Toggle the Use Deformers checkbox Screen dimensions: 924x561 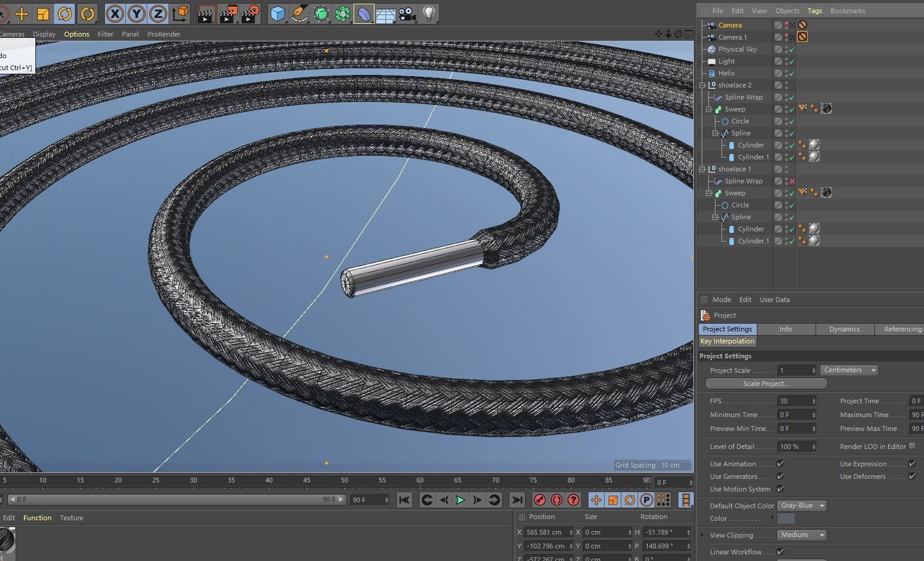(912, 476)
